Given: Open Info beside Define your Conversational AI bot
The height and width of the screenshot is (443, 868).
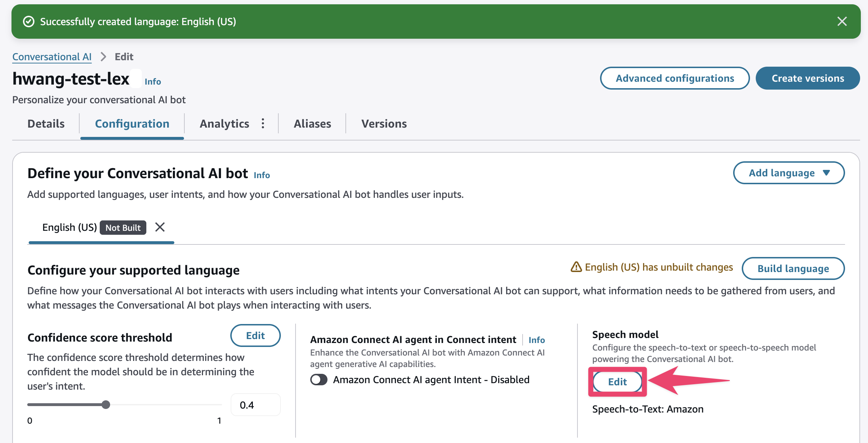Looking at the screenshot, I should [261, 175].
